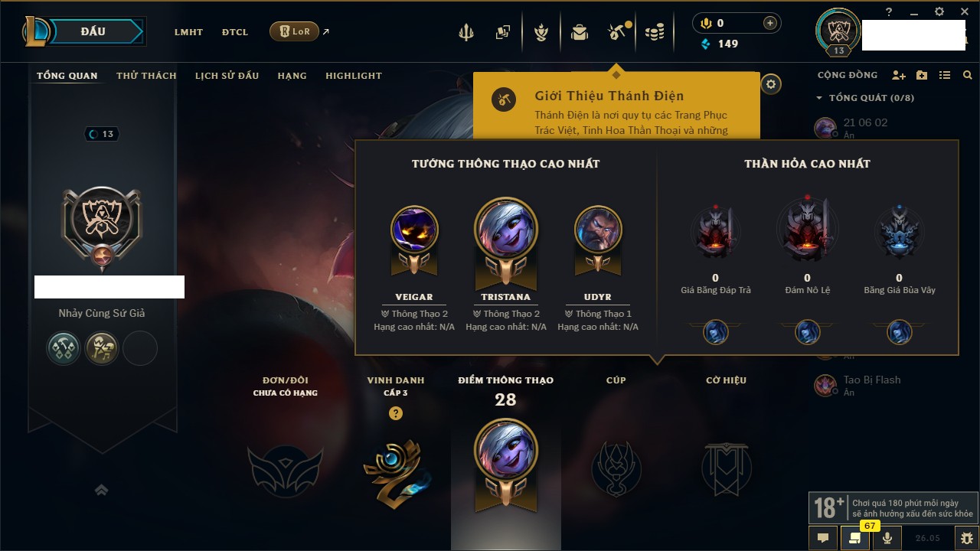
Task: Open the chat bubble icon at bottom
Action: pyautogui.click(x=823, y=538)
